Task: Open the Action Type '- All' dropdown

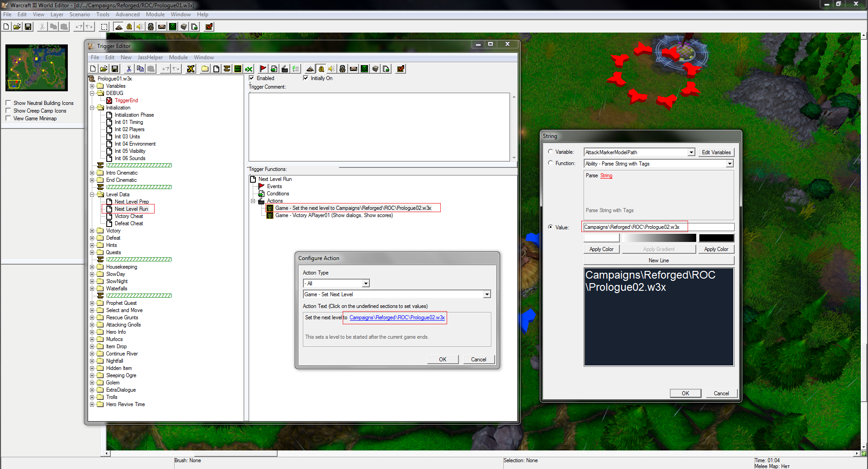Action: coord(366,284)
